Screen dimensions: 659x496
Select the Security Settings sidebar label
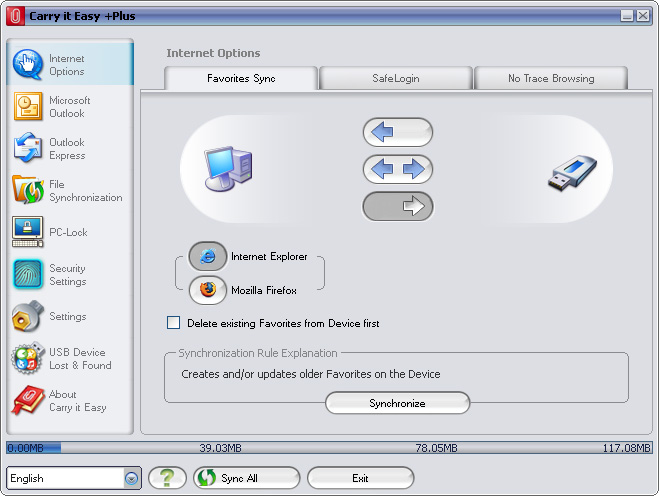[x=68, y=274]
